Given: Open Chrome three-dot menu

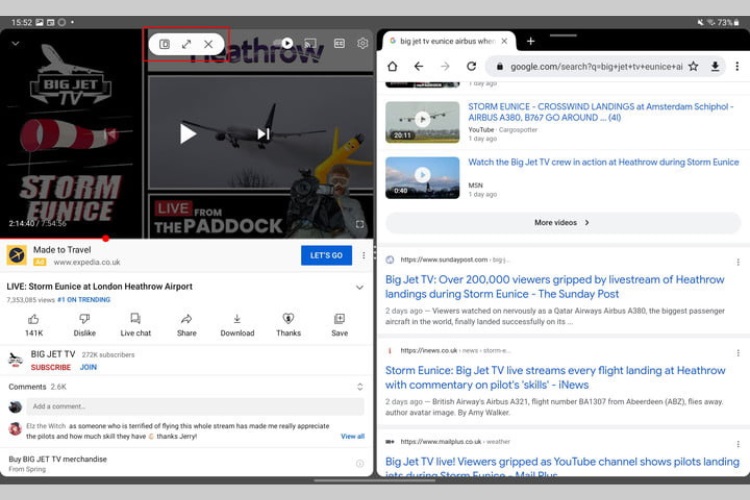Looking at the screenshot, I should pos(737,66).
